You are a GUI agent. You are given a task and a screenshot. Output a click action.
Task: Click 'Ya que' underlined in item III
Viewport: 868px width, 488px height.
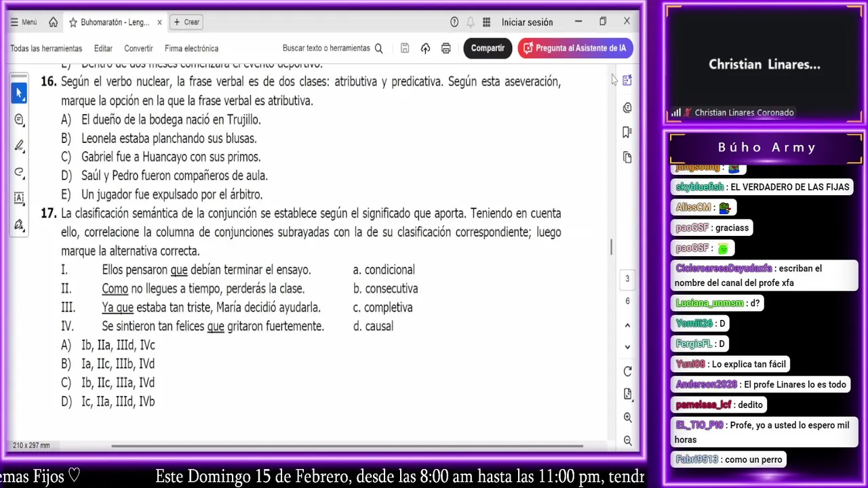[x=117, y=307]
